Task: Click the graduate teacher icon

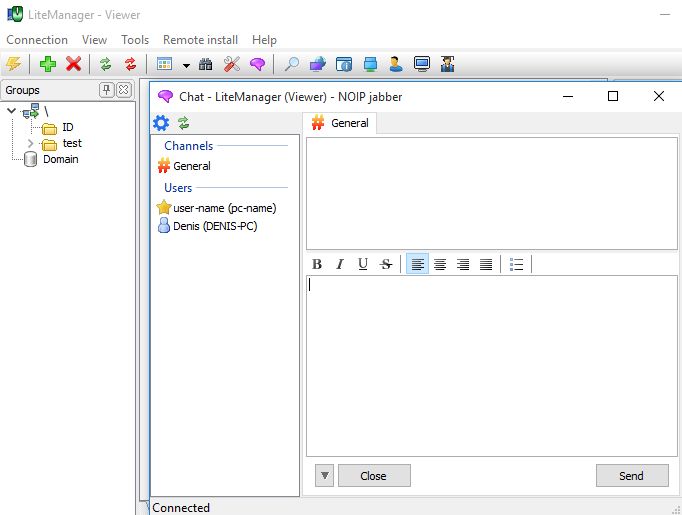Action: coord(447,64)
